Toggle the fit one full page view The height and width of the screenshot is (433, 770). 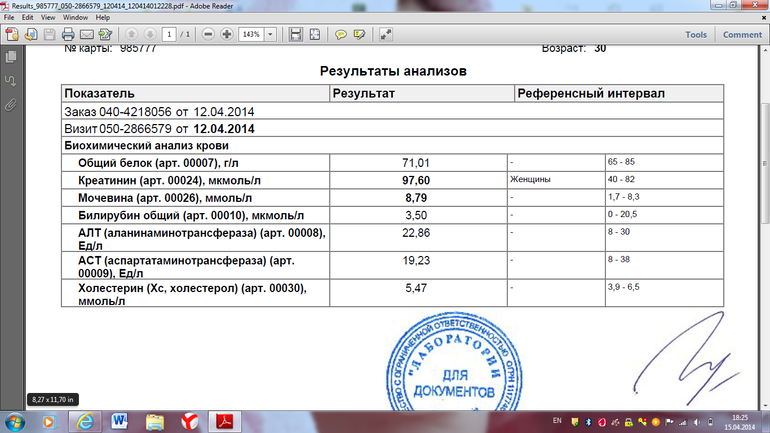pyautogui.click(x=315, y=34)
